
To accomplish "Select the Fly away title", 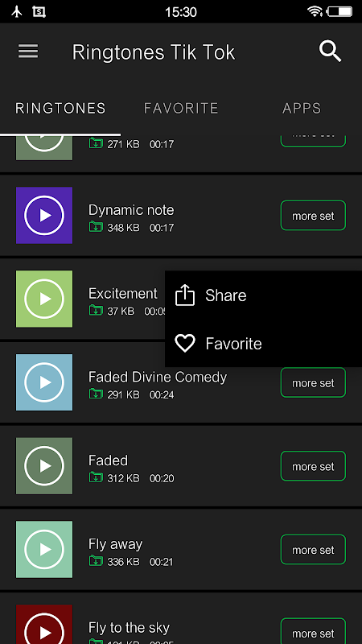I will point(115,544).
